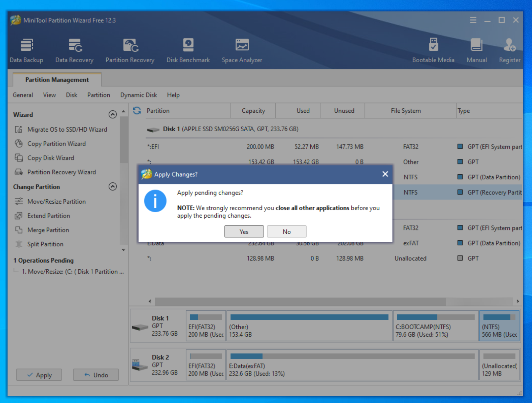The width and height of the screenshot is (532, 403).
Task: Click the Partition column header
Action: click(188, 111)
